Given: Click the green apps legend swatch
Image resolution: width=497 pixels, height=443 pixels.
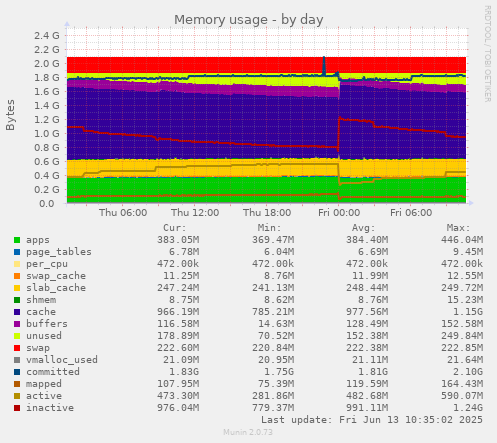Looking at the screenshot, I should click(17, 240).
